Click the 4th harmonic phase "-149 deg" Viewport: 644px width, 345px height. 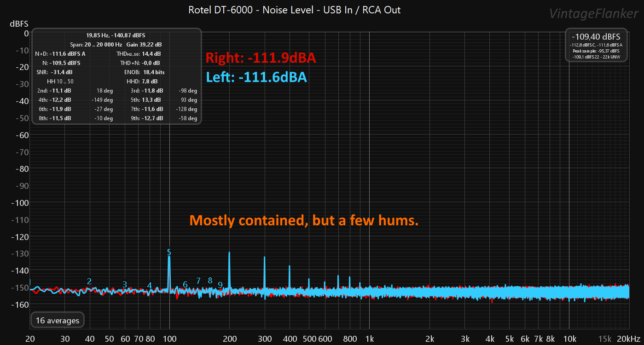[102, 100]
